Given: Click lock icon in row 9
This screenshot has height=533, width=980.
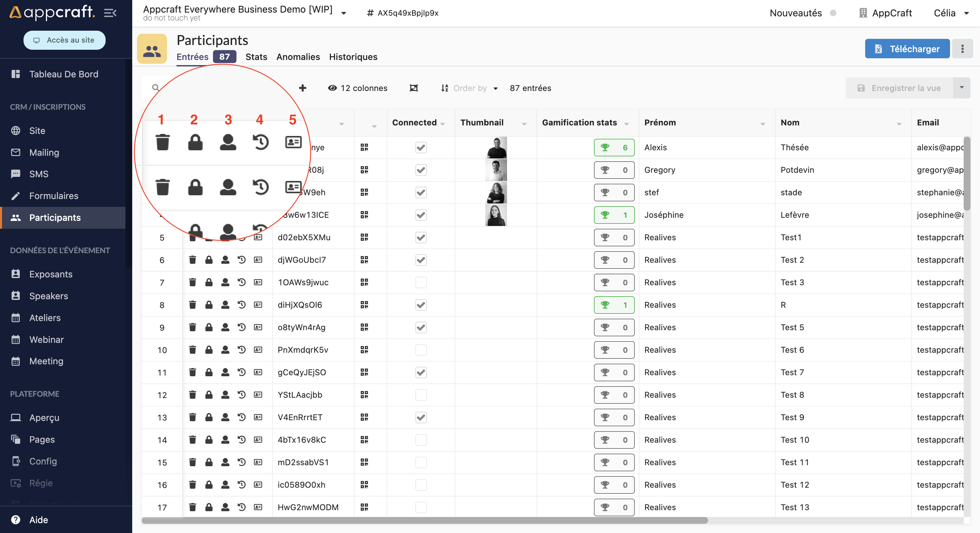Looking at the screenshot, I should point(209,327).
